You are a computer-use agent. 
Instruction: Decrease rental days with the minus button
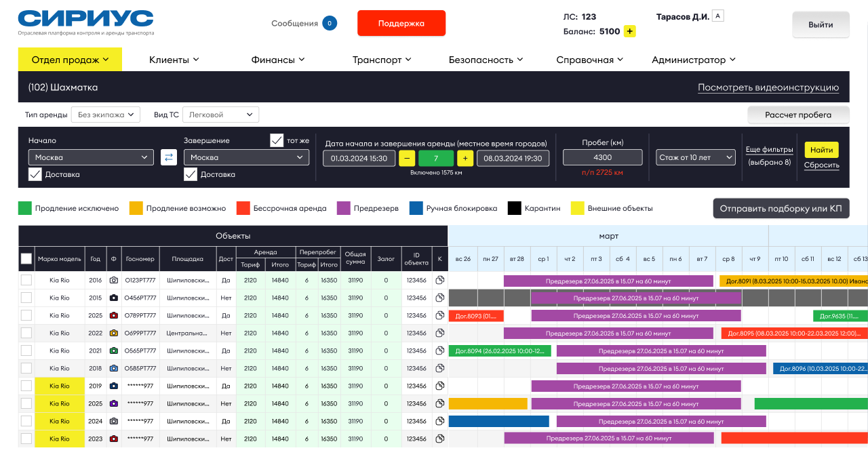point(407,158)
